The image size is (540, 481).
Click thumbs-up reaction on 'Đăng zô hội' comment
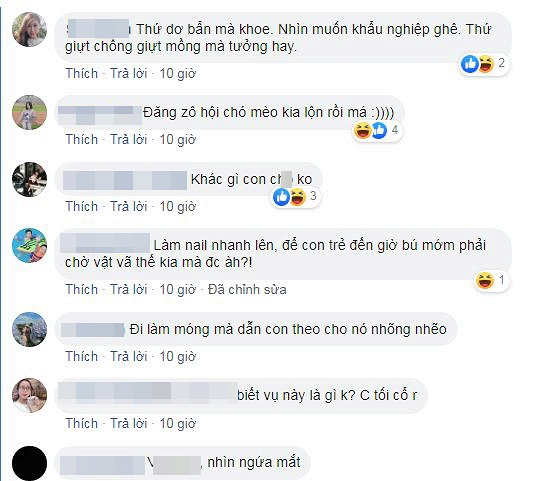379,130
